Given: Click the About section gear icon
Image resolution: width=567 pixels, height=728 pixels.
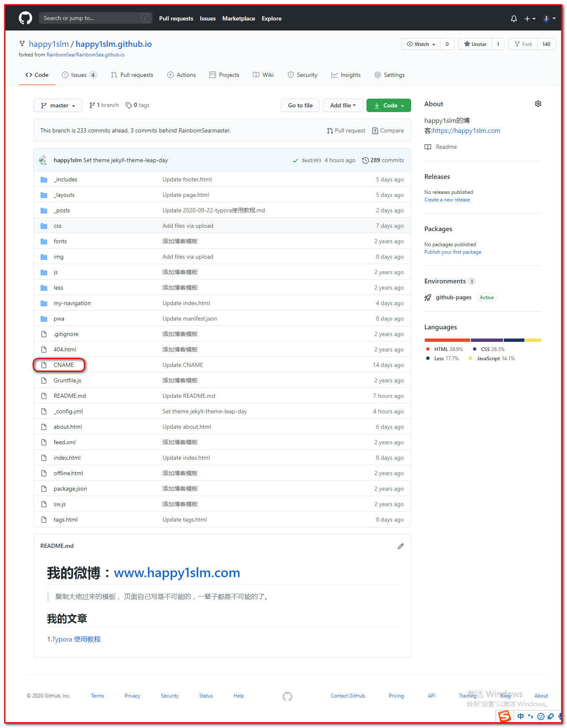Looking at the screenshot, I should 538,104.
